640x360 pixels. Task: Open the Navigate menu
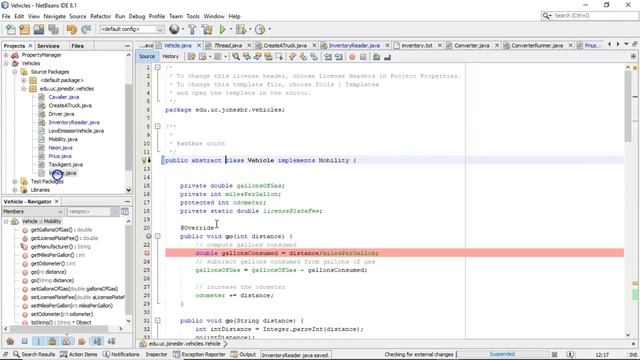click(55, 16)
